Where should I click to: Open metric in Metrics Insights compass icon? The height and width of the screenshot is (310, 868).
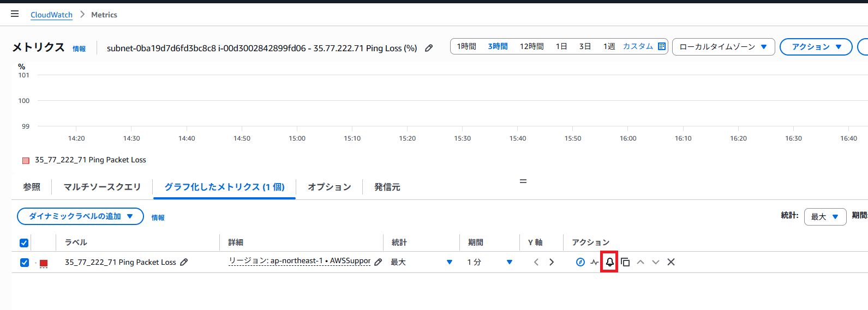point(580,262)
